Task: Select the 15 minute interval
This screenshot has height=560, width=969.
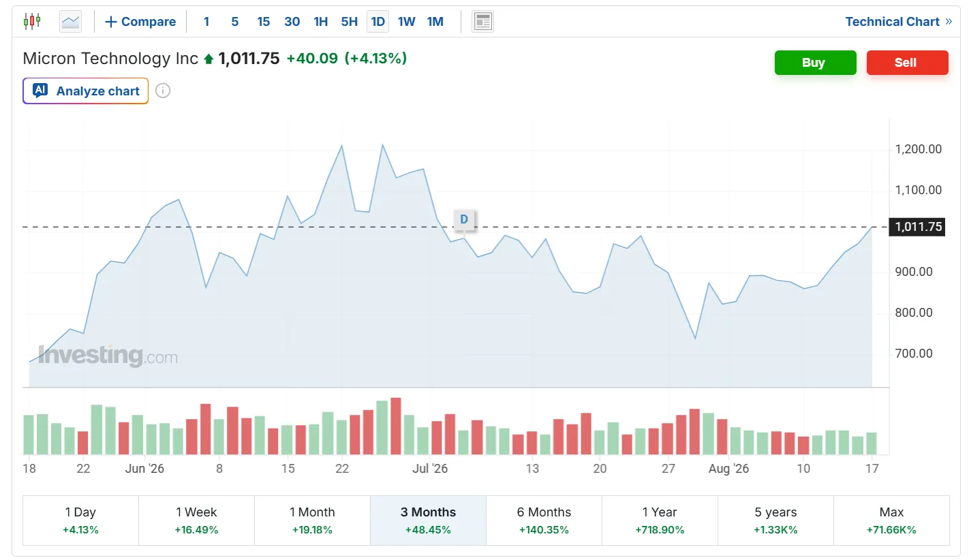Action: (264, 22)
